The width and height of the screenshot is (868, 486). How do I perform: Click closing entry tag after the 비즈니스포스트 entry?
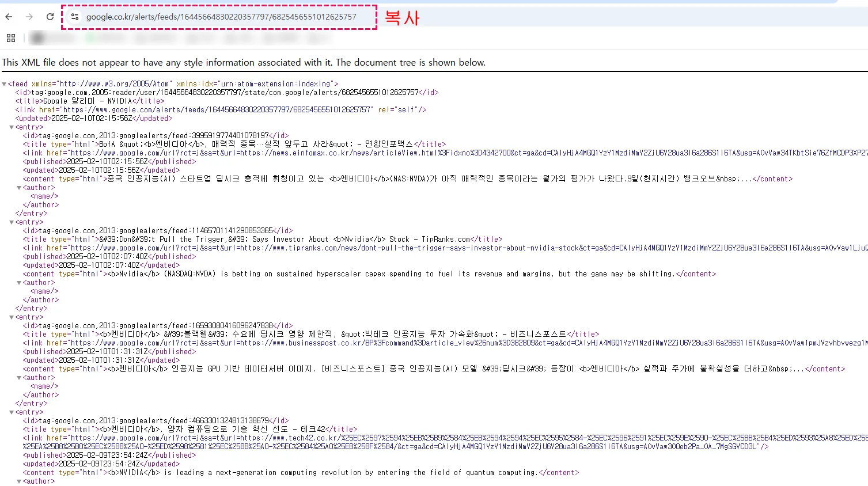coord(32,404)
